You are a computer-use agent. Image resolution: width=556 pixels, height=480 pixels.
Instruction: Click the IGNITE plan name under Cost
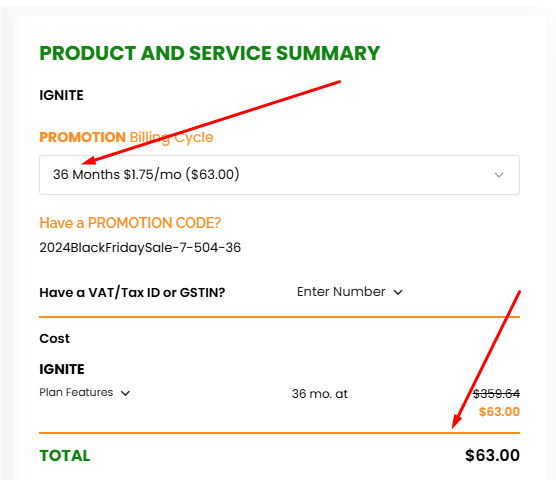click(x=62, y=369)
